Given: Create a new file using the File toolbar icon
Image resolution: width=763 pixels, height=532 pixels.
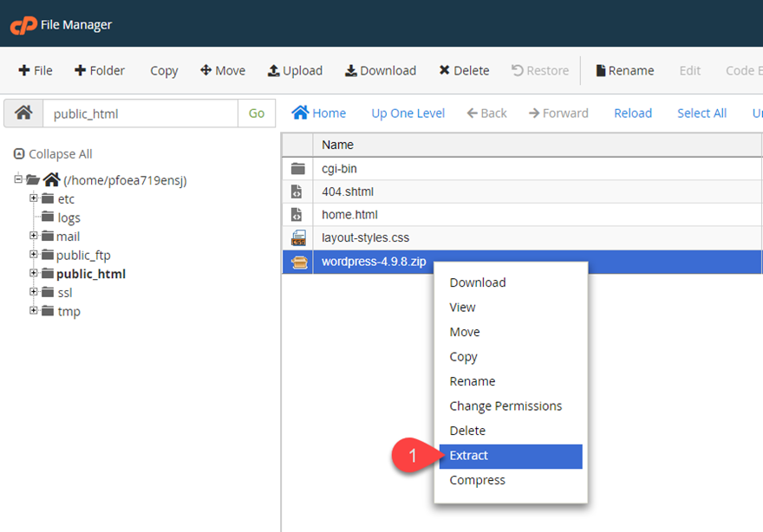Looking at the screenshot, I should [35, 70].
